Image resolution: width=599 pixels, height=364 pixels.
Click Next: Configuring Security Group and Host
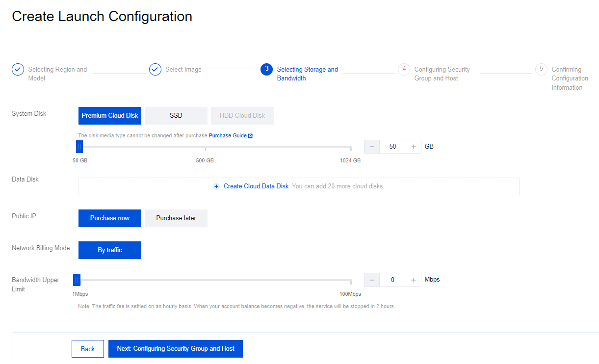pos(176,349)
